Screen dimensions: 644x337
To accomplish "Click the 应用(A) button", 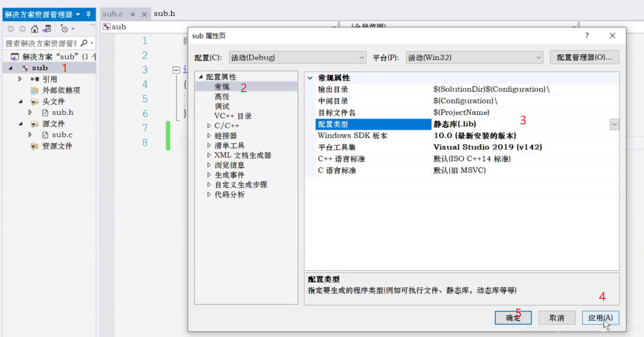I will click(x=600, y=318).
